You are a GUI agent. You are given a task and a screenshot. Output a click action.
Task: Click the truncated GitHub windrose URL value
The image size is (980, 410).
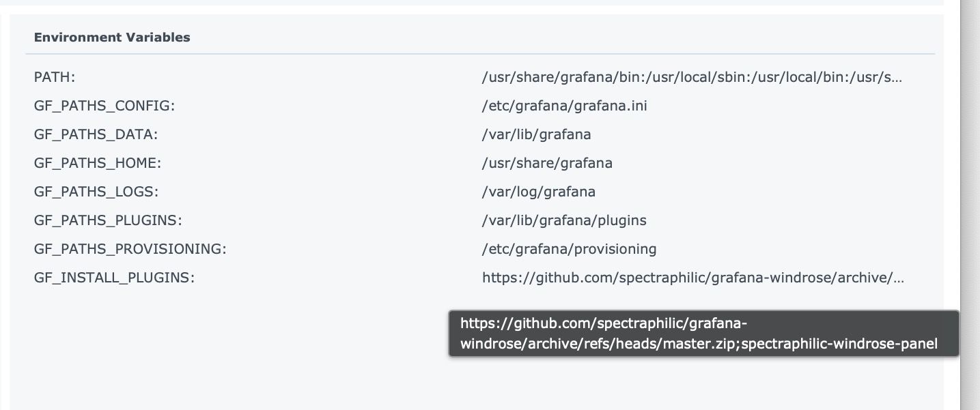693,278
